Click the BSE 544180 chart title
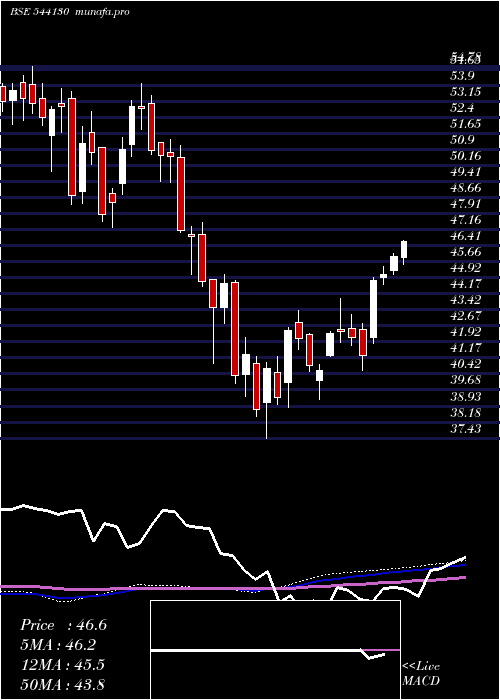This screenshot has width=500, height=700. [x=39, y=12]
